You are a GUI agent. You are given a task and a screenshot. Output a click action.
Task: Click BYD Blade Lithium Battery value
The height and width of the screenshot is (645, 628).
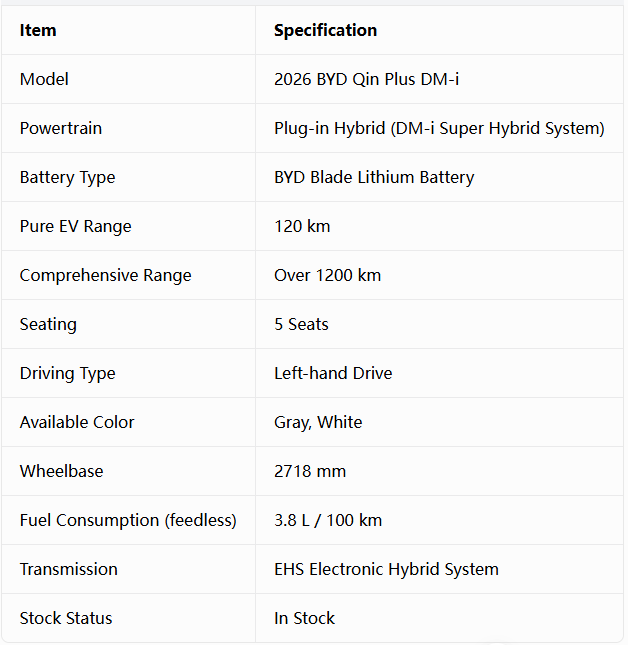[x=374, y=178]
